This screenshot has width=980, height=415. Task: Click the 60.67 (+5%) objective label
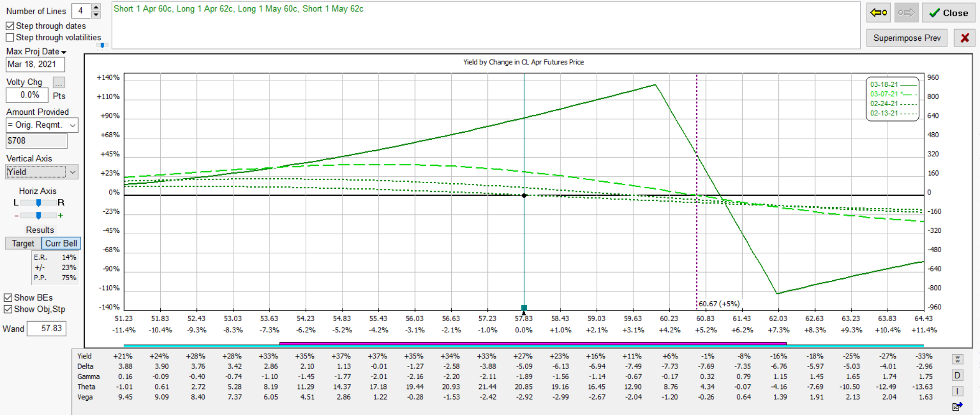point(719,304)
